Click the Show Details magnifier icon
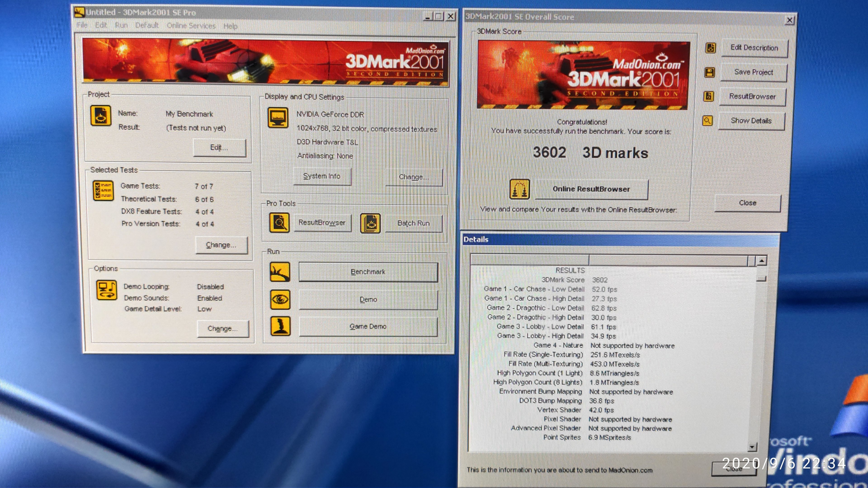Image resolution: width=868 pixels, height=488 pixels. (x=708, y=121)
